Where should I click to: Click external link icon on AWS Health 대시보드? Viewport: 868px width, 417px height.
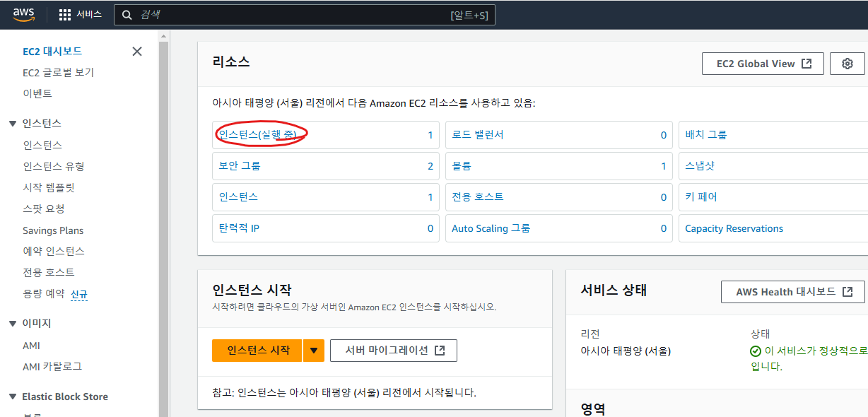pos(848,292)
